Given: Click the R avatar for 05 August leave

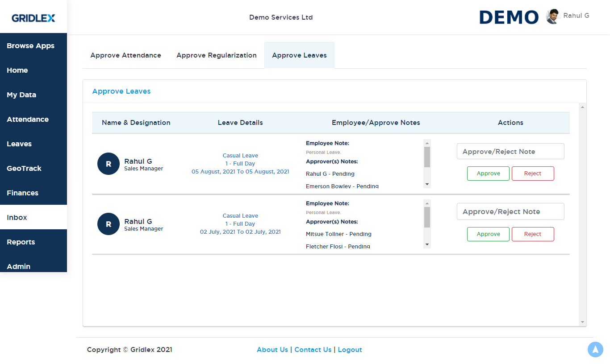Looking at the screenshot, I should pos(109,164).
